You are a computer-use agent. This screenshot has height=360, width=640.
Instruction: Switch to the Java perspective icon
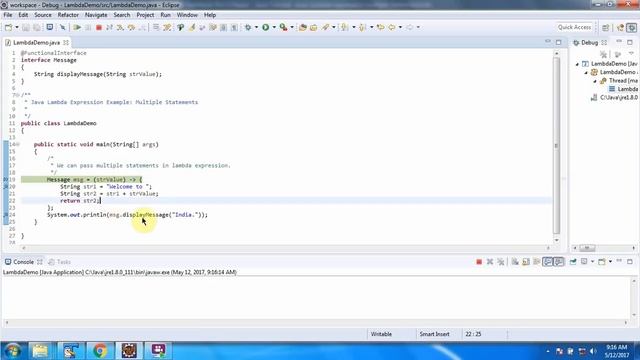620,27
